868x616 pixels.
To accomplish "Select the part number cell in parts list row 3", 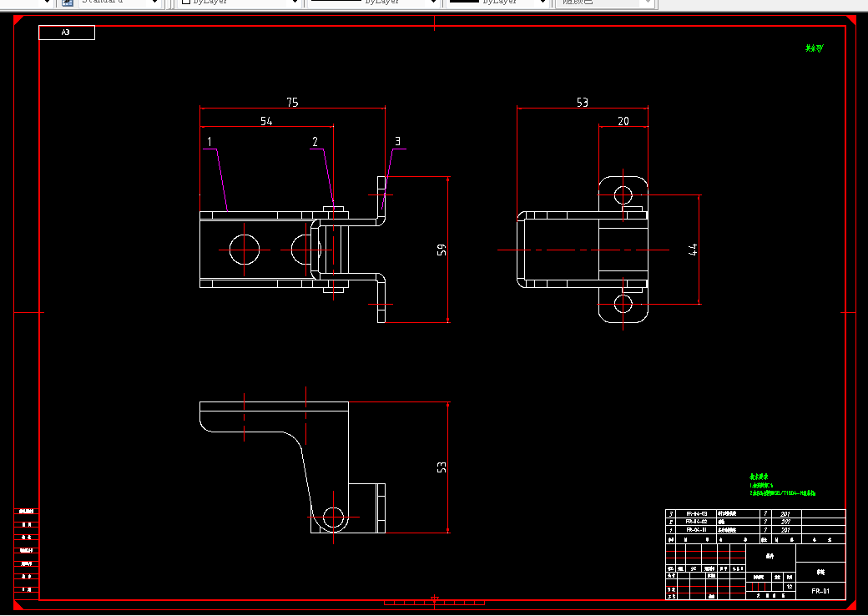I will 696,514.
